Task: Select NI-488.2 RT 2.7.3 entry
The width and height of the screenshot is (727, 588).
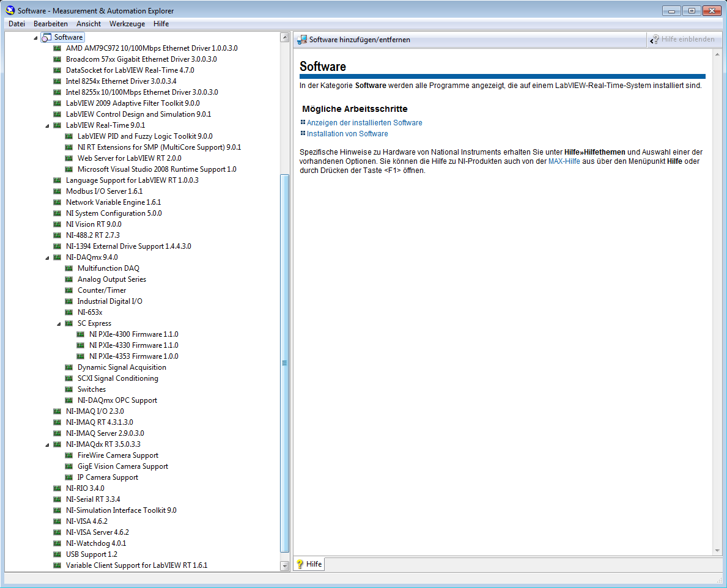Action: (93, 235)
